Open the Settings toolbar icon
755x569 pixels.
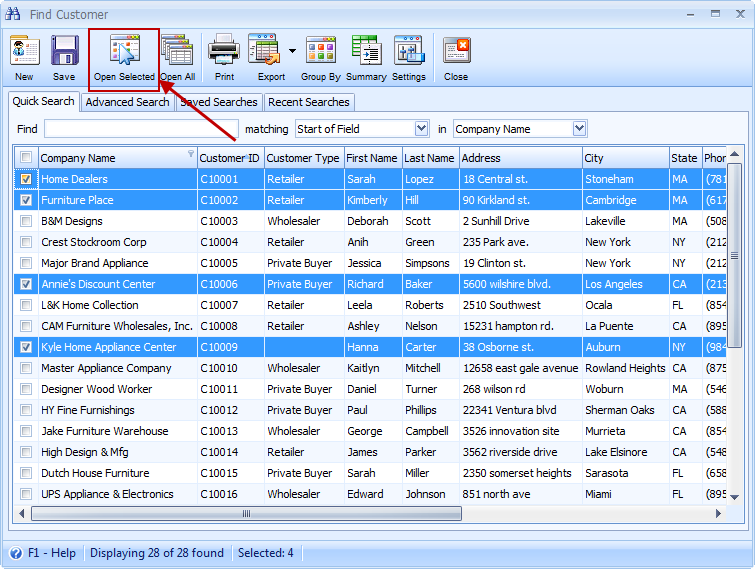tap(408, 57)
